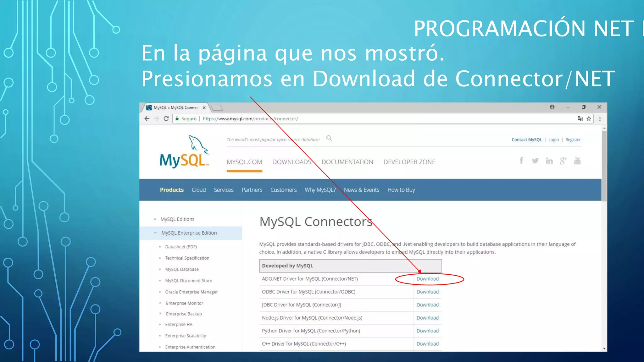
Task: Open Datasheet (PDF) sidebar link
Action: pyautogui.click(x=181, y=247)
